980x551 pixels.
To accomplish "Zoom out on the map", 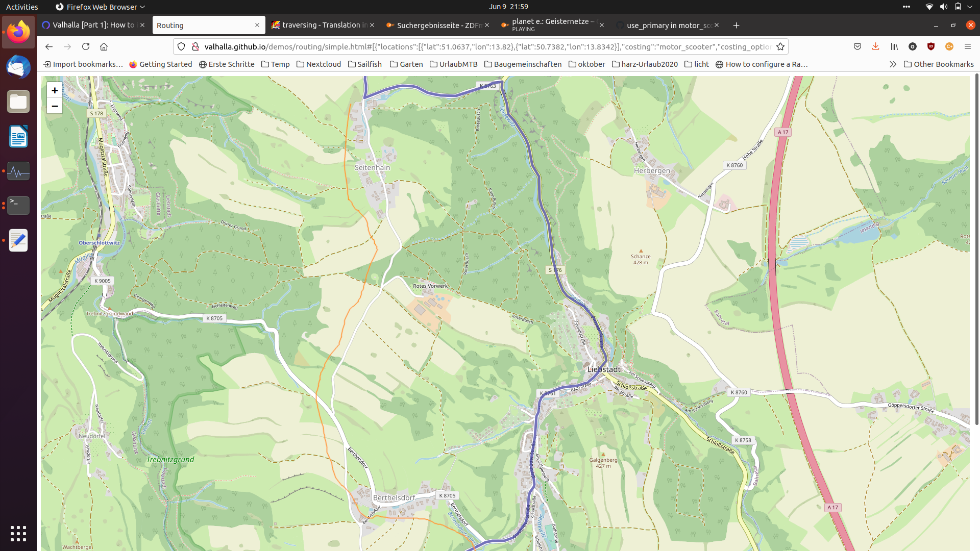I will point(55,106).
